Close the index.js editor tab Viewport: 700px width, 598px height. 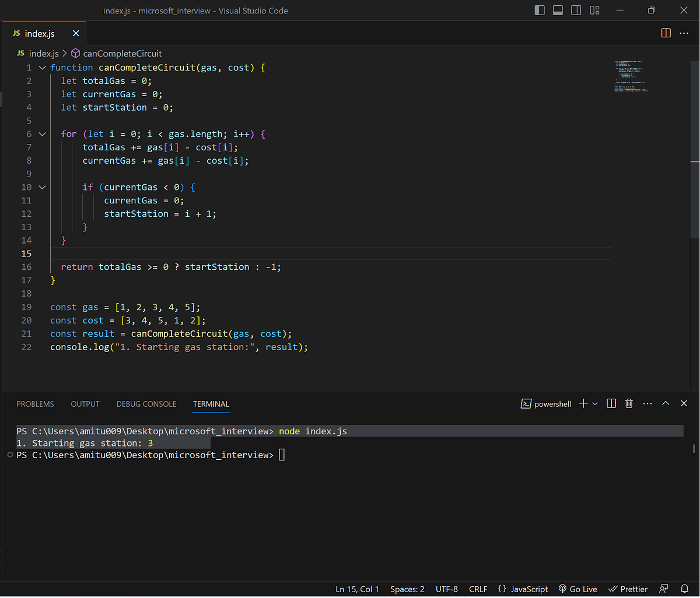(x=75, y=34)
